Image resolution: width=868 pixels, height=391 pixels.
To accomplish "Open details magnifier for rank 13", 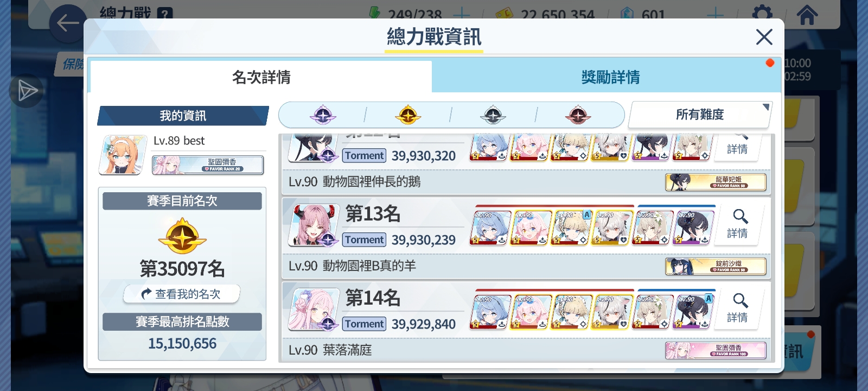I will point(738,224).
